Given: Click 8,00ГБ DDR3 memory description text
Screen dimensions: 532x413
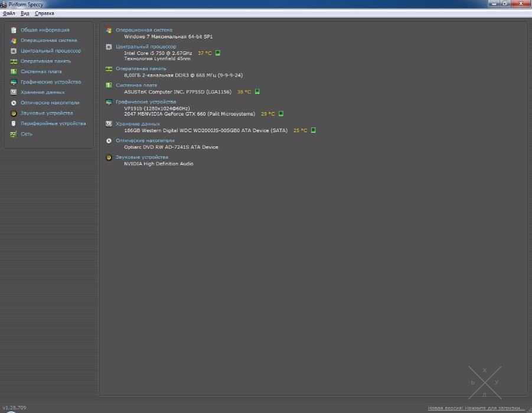Looking at the screenshot, I should coord(183,75).
